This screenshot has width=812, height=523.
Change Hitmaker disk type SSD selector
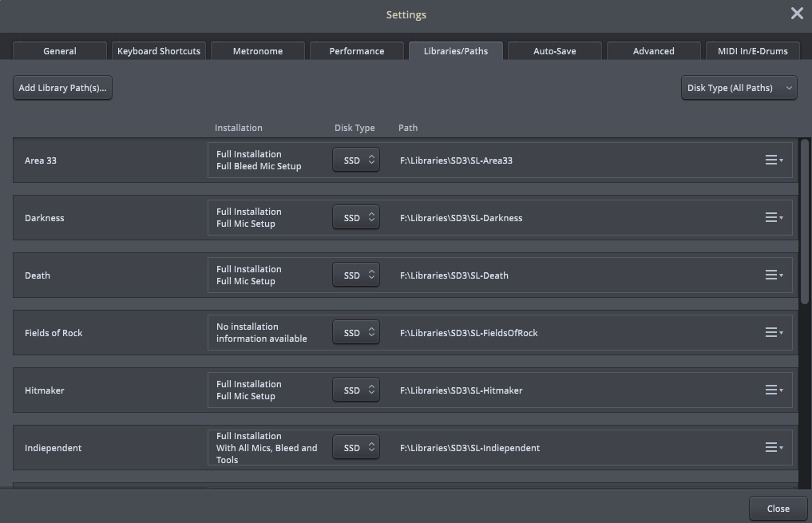(x=356, y=390)
